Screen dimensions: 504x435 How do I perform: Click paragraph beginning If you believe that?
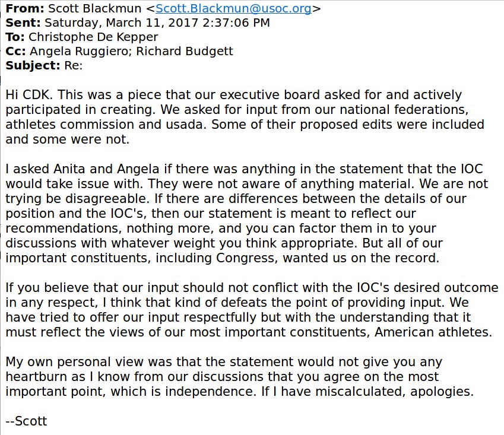(252, 310)
